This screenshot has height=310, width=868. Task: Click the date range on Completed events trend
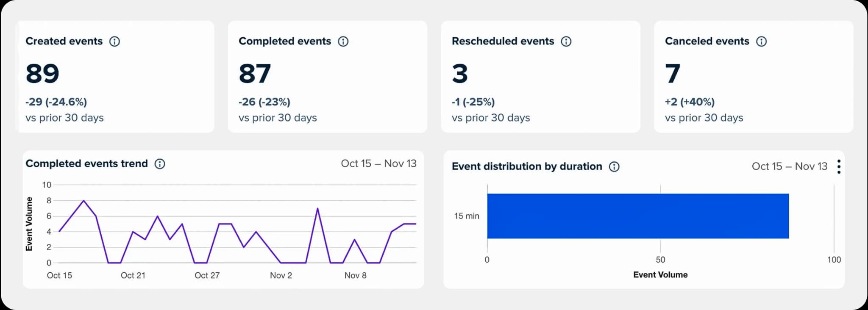point(378,163)
